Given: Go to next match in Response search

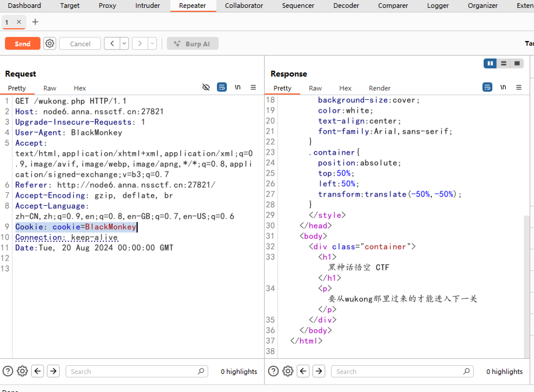Looking at the screenshot, I should (319, 371).
